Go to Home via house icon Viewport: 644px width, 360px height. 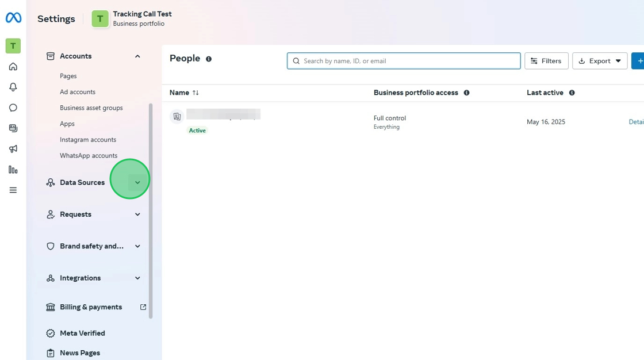pyautogui.click(x=13, y=67)
